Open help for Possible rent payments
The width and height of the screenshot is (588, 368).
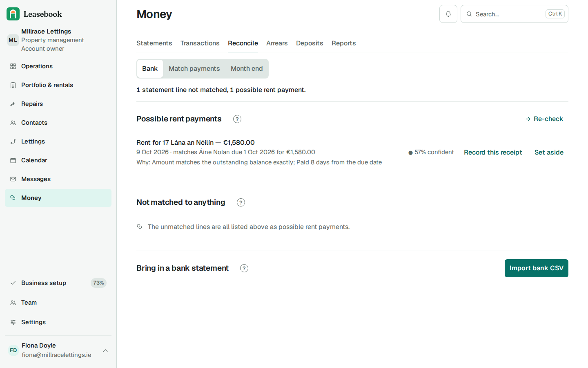(237, 119)
